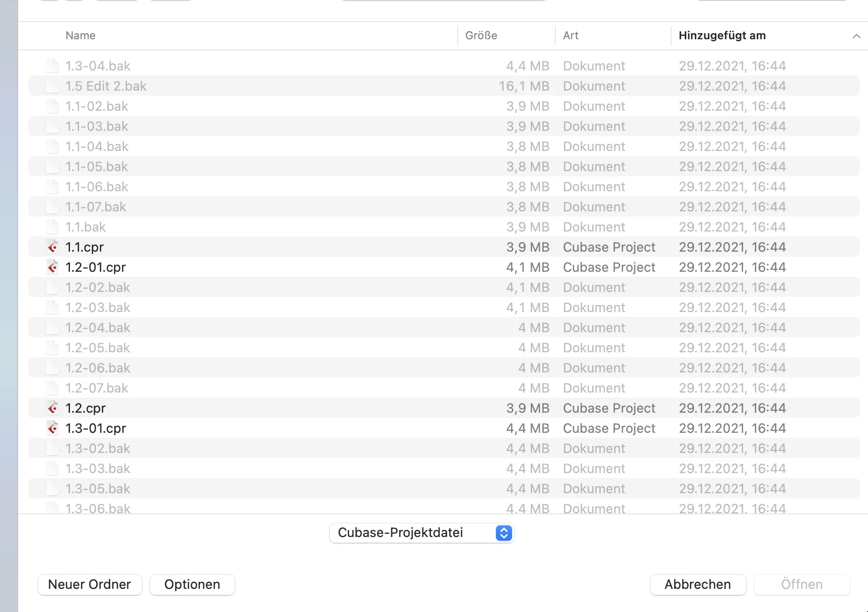Sort by Hinzugefügt am column header
The width and height of the screenshot is (868, 612).
pos(722,36)
